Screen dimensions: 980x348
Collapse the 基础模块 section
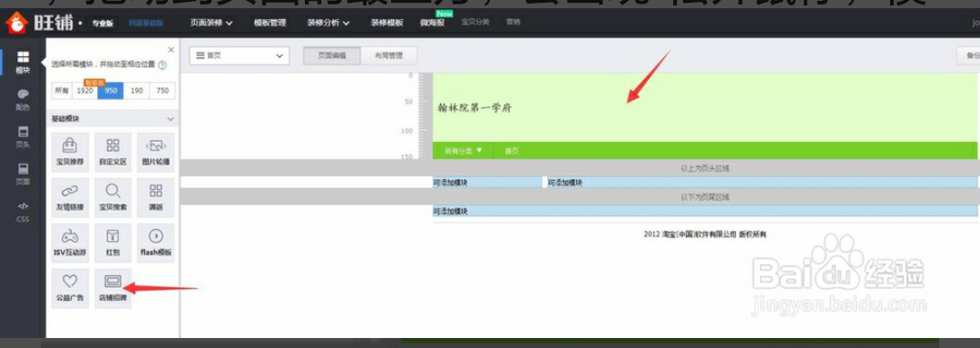170,119
